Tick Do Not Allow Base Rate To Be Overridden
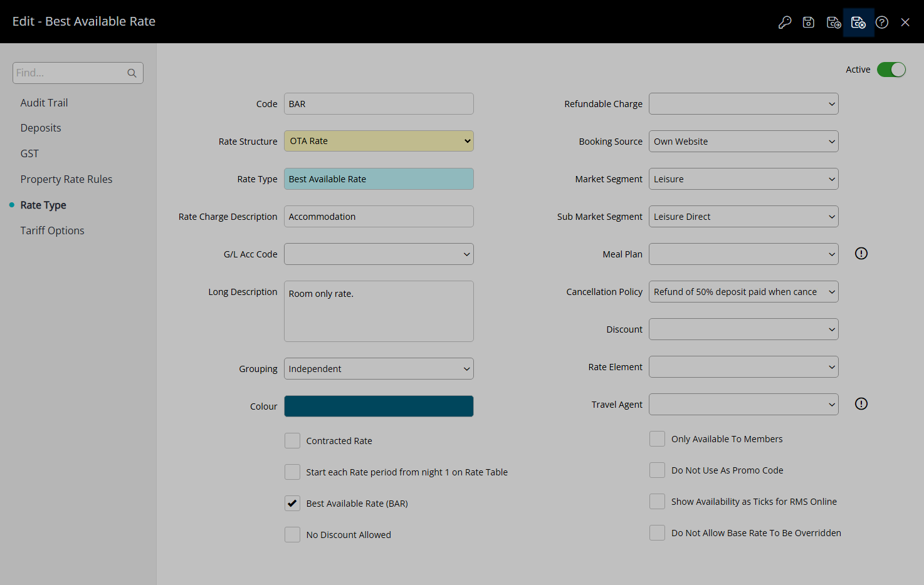Screen dimensions: 924x585 click(x=657, y=533)
